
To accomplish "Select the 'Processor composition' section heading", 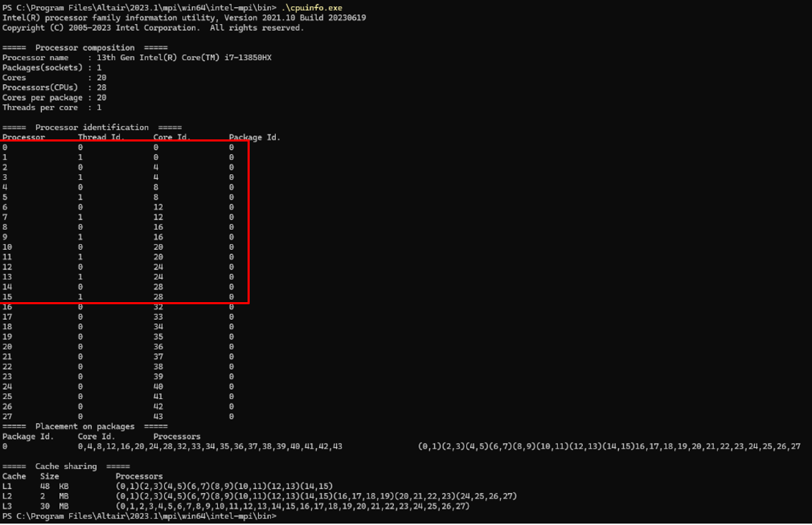I will click(x=85, y=47).
